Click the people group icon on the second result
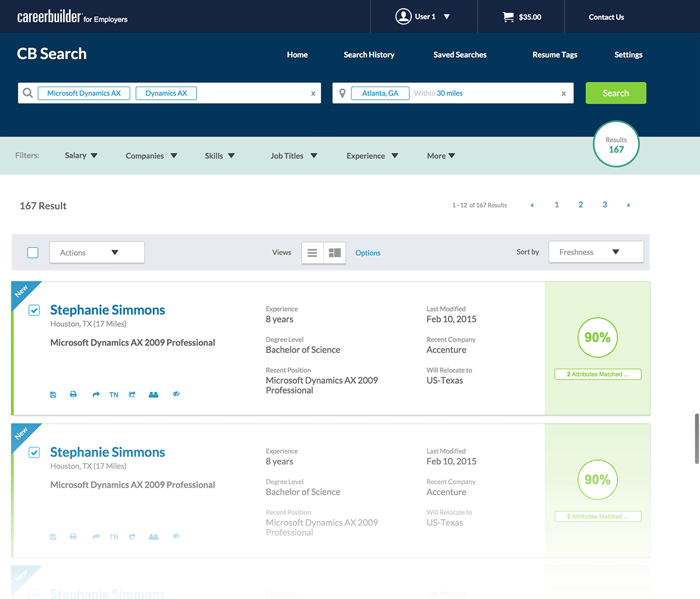Viewport: 700px width, 599px height. 153,537
